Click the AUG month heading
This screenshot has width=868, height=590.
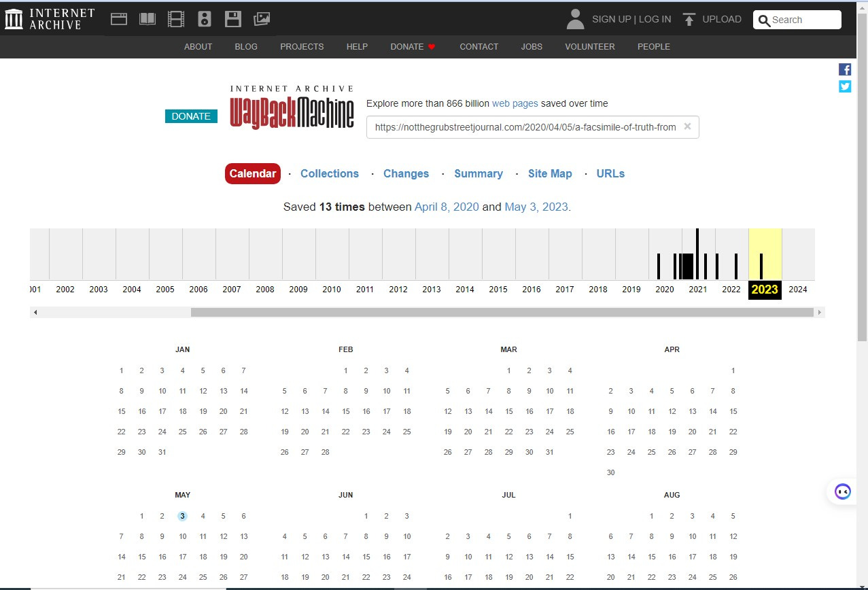pos(672,495)
